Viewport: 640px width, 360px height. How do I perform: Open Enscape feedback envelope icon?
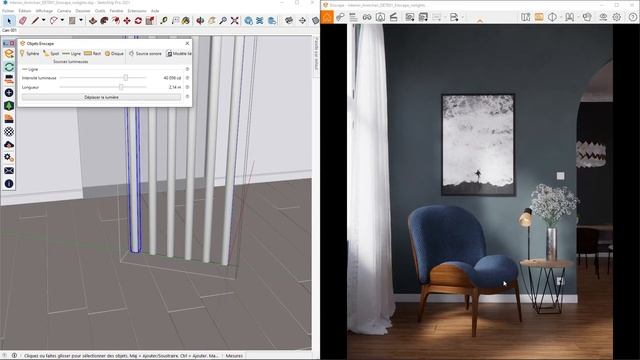[9, 171]
